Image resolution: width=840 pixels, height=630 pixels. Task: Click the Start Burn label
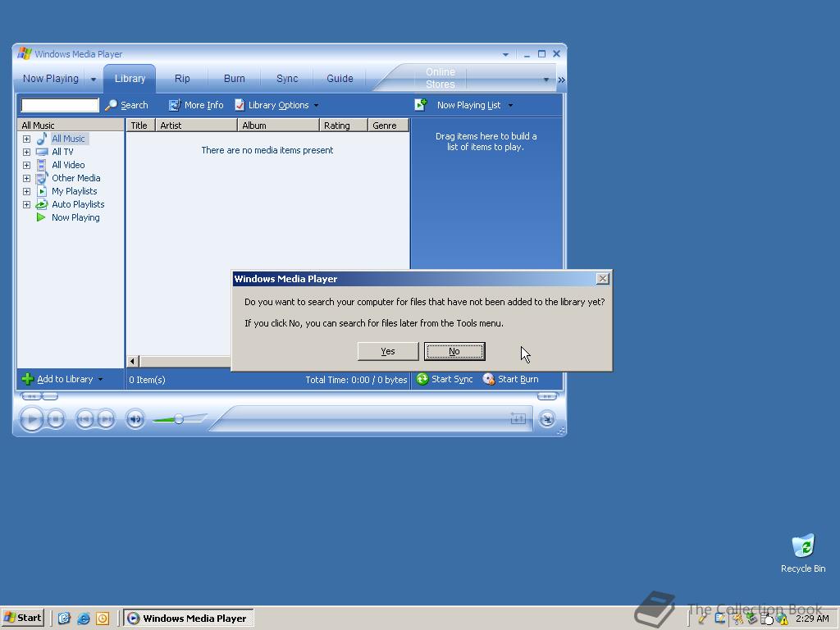518,379
